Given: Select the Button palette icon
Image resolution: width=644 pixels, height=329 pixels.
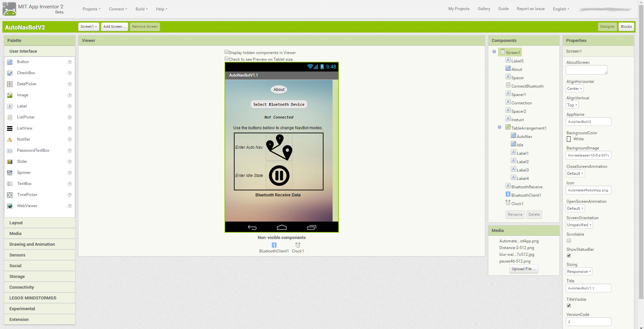Looking at the screenshot, I should coord(10,62).
